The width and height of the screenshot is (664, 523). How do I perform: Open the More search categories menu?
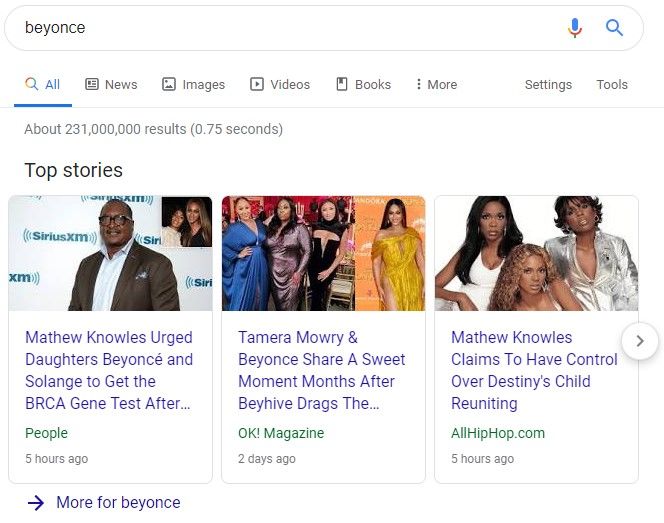coord(437,84)
